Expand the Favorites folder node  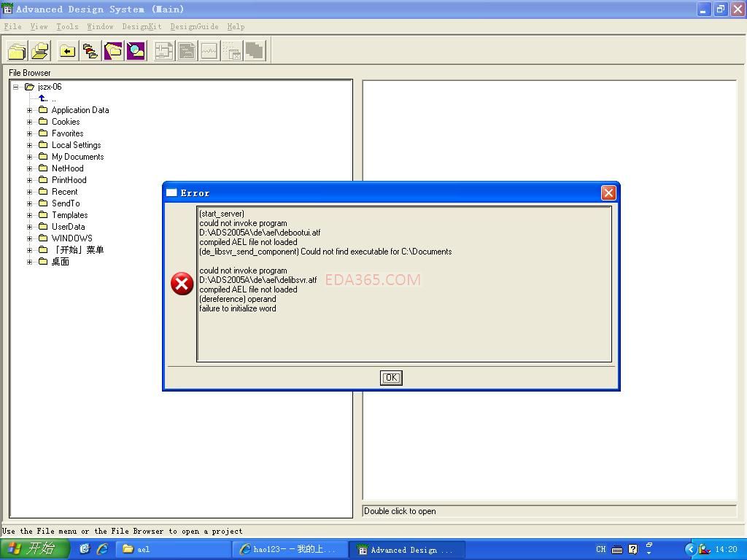pyautogui.click(x=29, y=133)
